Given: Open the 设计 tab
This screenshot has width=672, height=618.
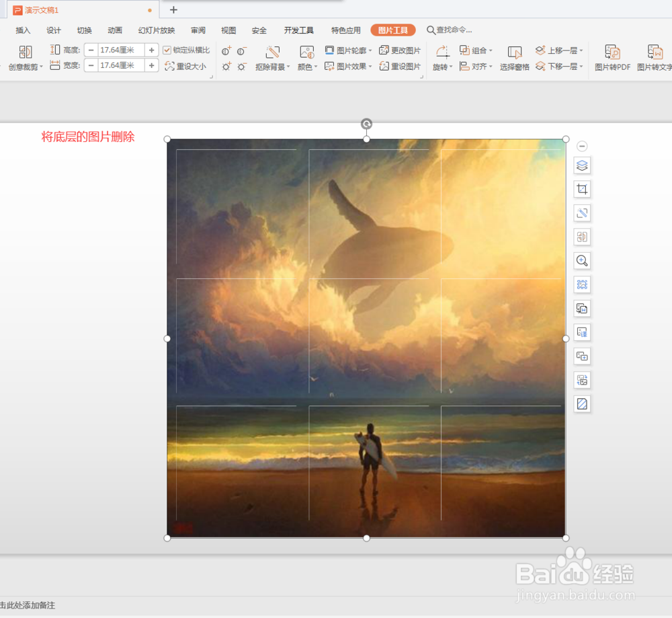Looking at the screenshot, I should coord(54,30).
